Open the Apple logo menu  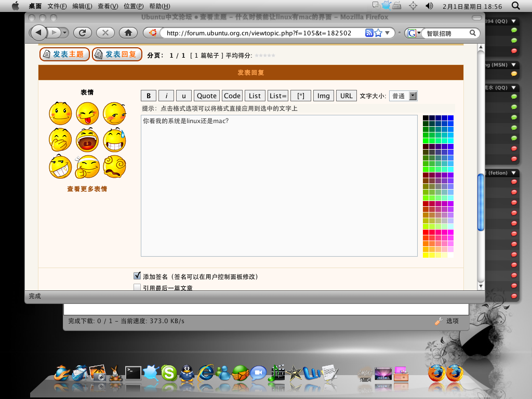[16, 6]
